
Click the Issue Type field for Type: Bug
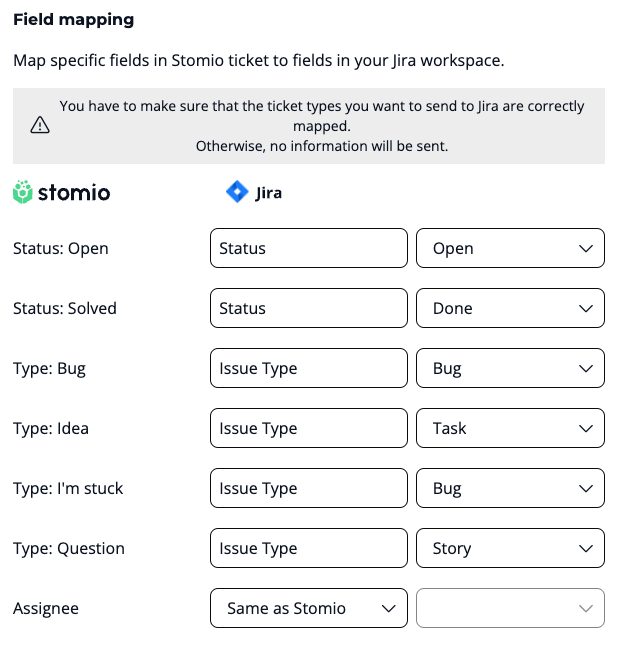click(309, 368)
